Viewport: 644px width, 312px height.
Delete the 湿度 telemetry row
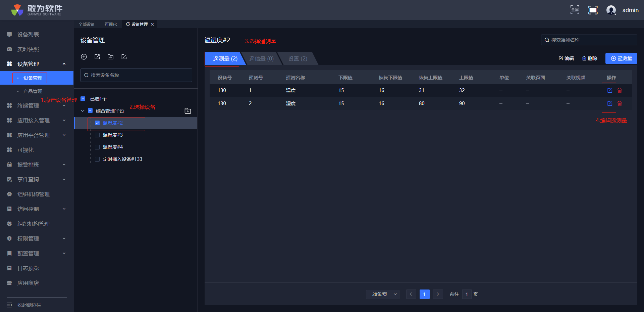pos(620,103)
